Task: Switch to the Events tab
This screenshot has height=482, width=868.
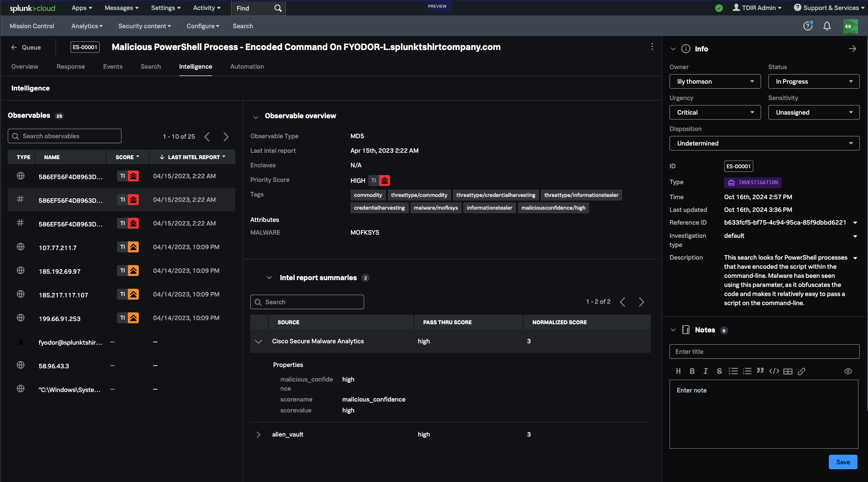Action: click(113, 66)
